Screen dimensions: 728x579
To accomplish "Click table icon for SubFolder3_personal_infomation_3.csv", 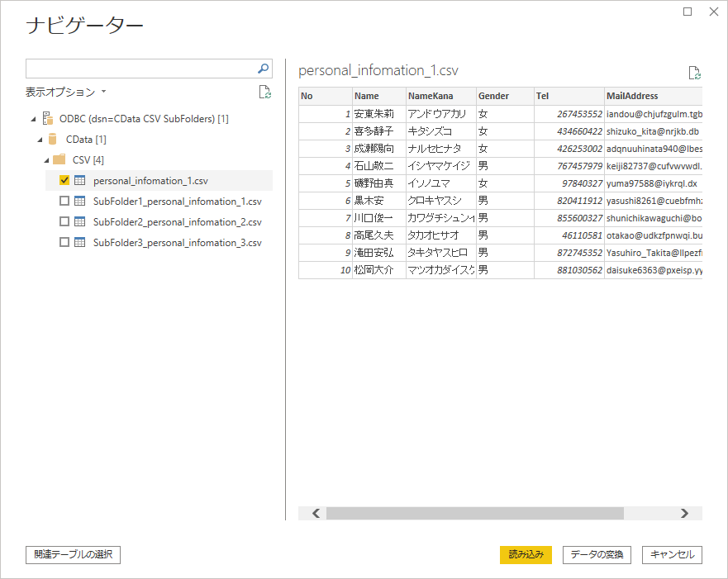I will 80,242.
